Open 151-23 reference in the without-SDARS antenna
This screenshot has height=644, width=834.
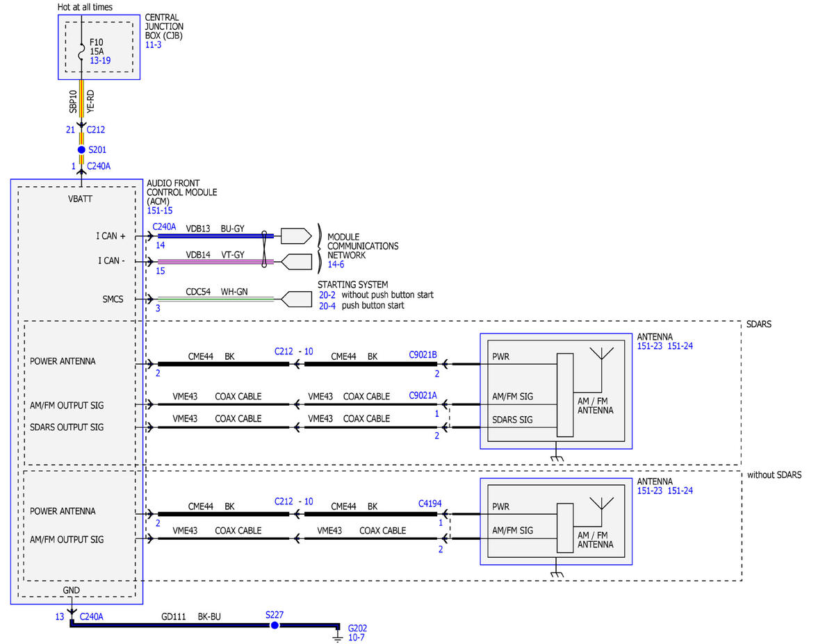tap(650, 490)
